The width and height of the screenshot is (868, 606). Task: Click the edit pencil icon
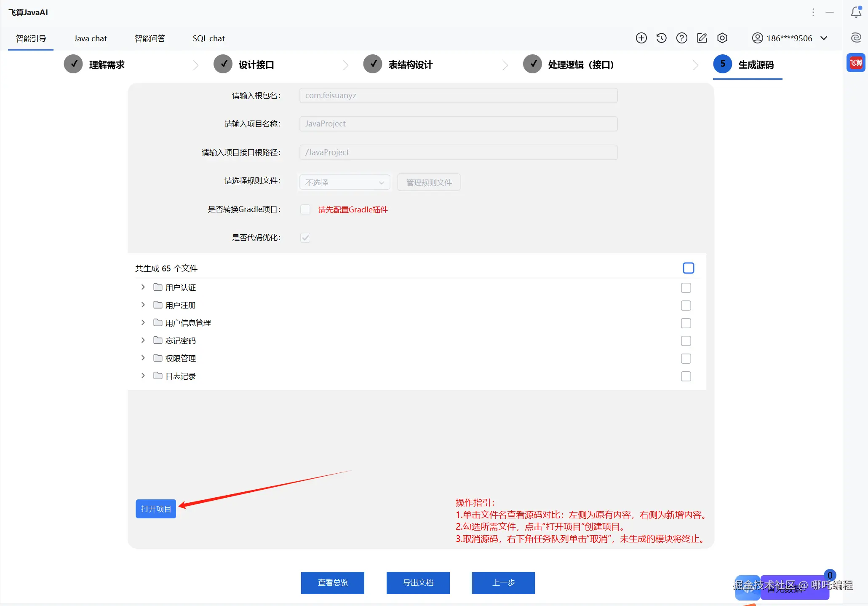pyautogui.click(x=702, y=38)
